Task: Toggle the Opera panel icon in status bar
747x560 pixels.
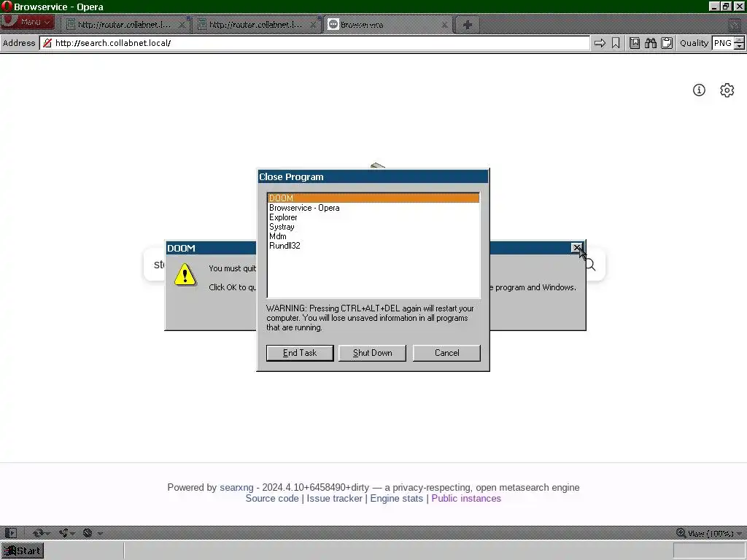Action: click(x=11, y=533)
